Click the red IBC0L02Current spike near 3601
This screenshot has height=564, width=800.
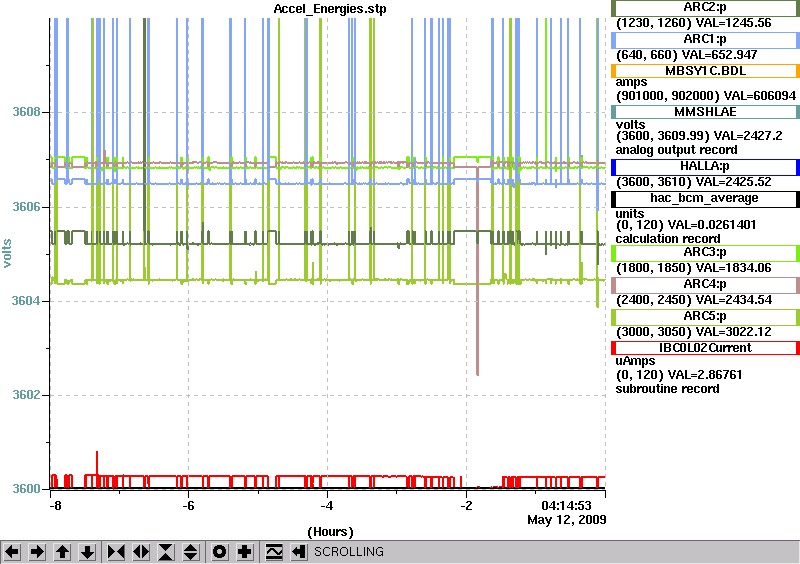[97, 462]
